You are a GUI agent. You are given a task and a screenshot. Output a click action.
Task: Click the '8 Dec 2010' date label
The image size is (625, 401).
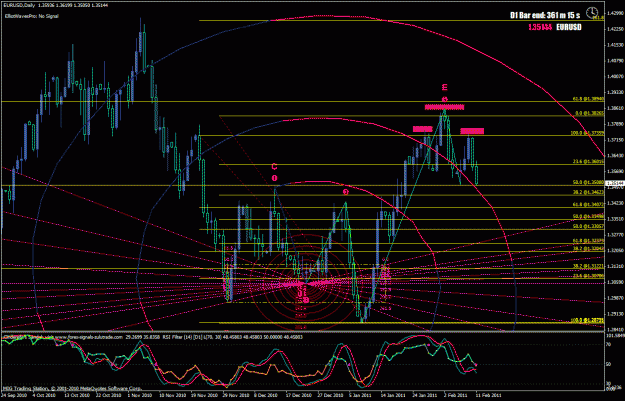(266, 395)
